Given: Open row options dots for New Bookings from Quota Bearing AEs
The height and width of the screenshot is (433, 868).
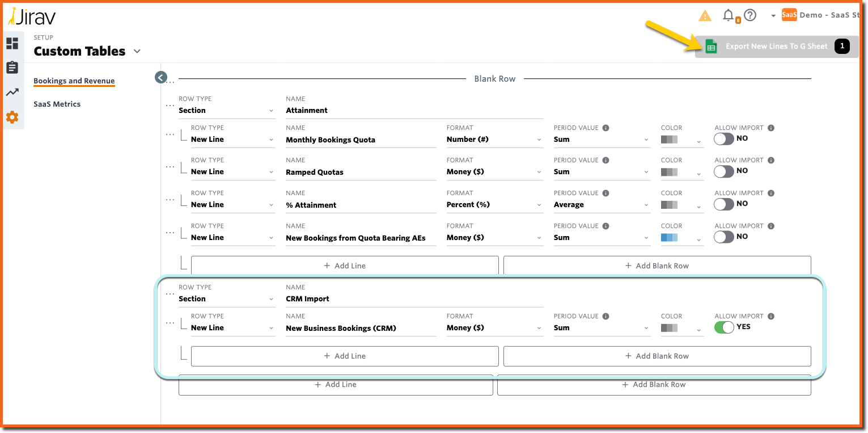Looking at the screenshot, I should [x=170, y=233].
